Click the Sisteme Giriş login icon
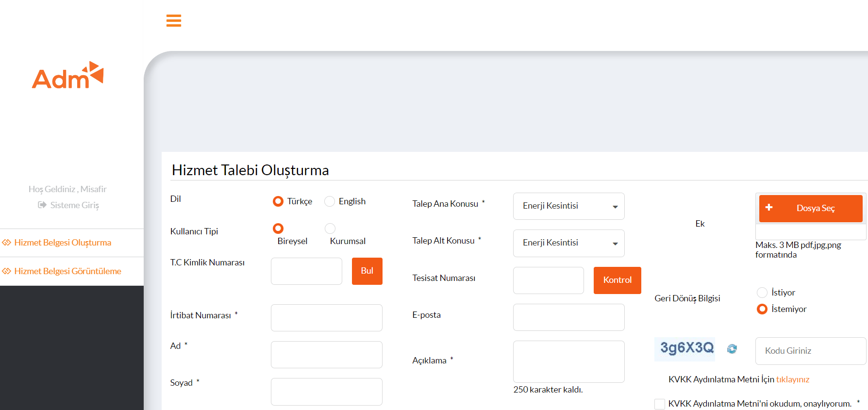This screenshot has height=410, width=868. (42, 205)
